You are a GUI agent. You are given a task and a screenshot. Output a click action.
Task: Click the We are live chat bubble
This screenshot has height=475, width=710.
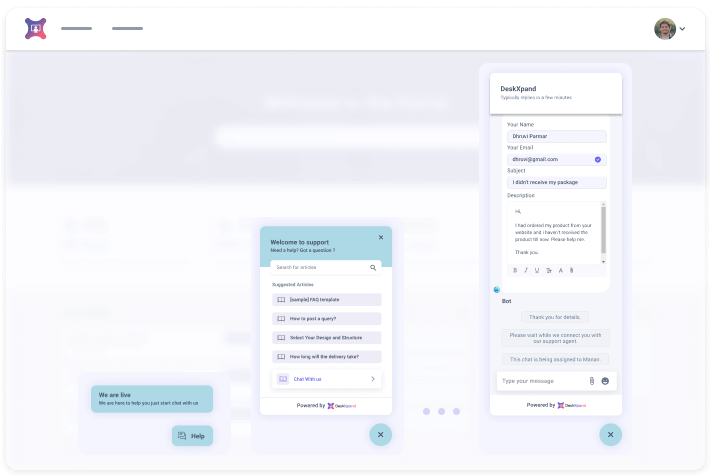(x=152, y=399)
